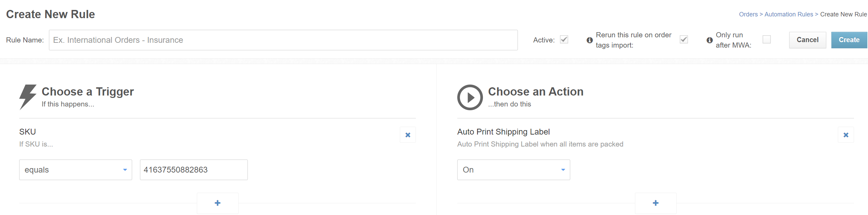Click the Cancel button
Screen dimensions: 868x215
pyautogui.click(x=807, y=40)
